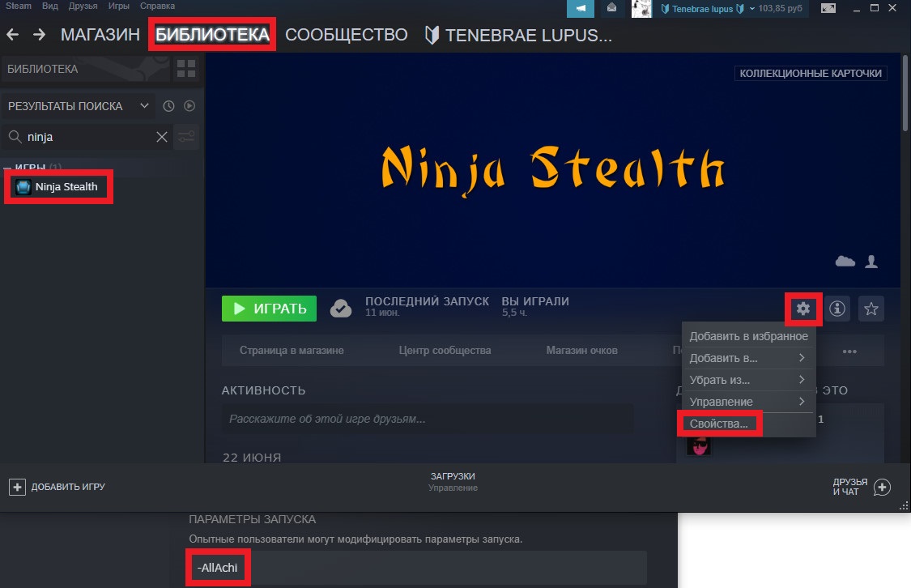Image resolution: width=911 pixels, height=588 pixels.
Task: Click the vertical scrollbar of game page
Action: click(x=905, y=93)
